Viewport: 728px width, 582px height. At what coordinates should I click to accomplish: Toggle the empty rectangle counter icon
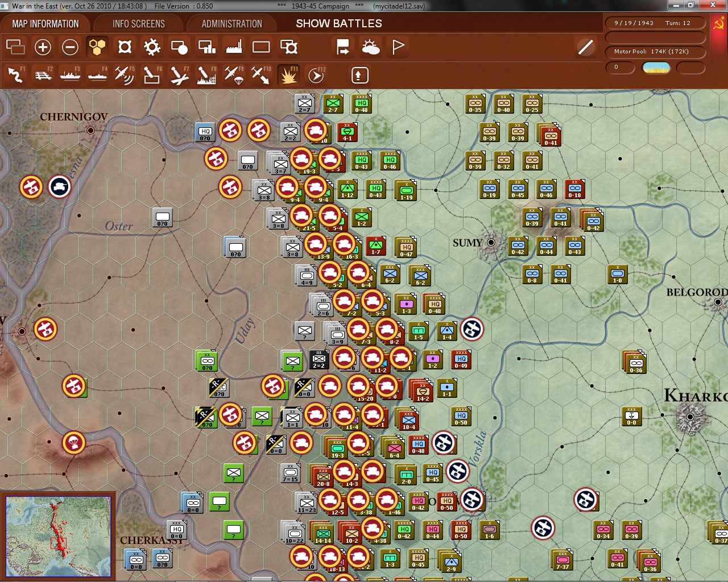coord(261,47)
